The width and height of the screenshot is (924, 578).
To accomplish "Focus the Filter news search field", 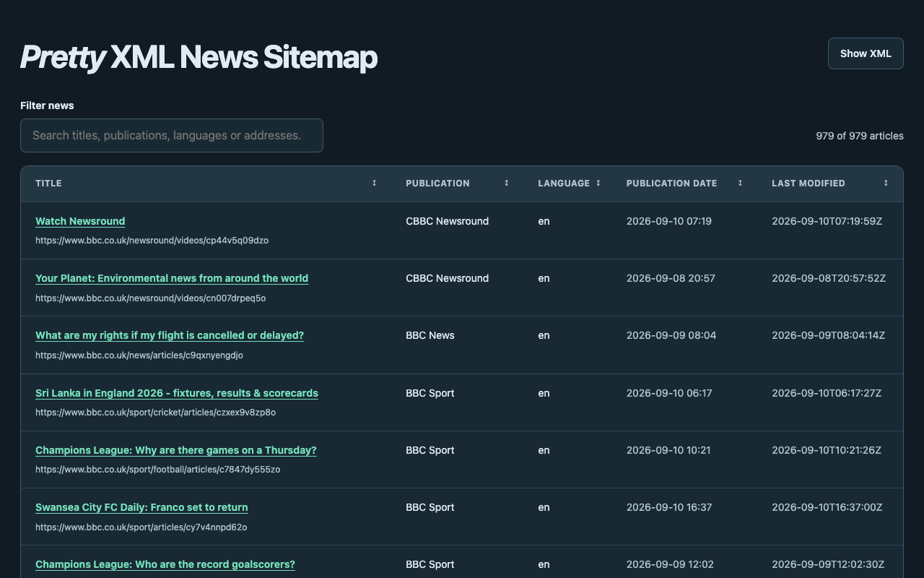I will pos(172,136).
